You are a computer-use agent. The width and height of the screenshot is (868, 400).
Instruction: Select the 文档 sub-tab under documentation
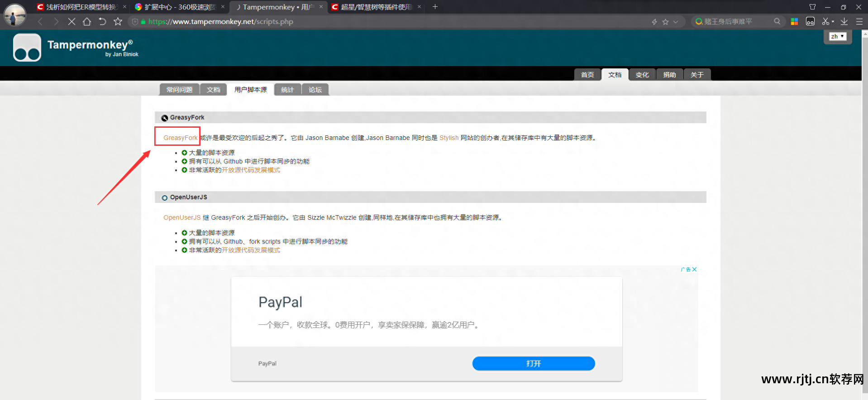click(214, 90)
